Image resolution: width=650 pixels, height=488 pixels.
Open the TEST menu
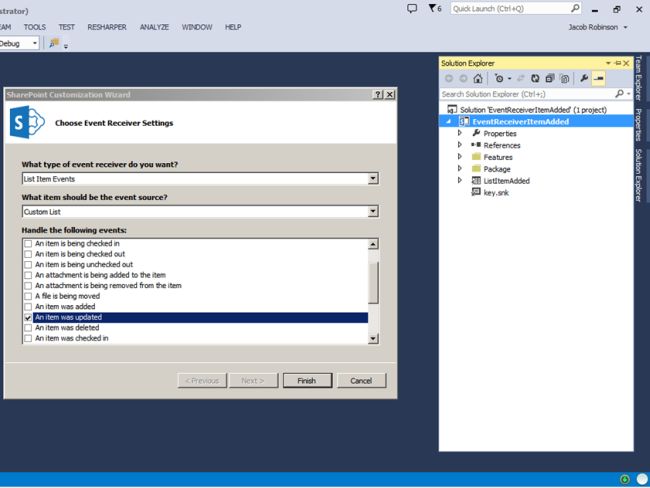tap(66, 27)
